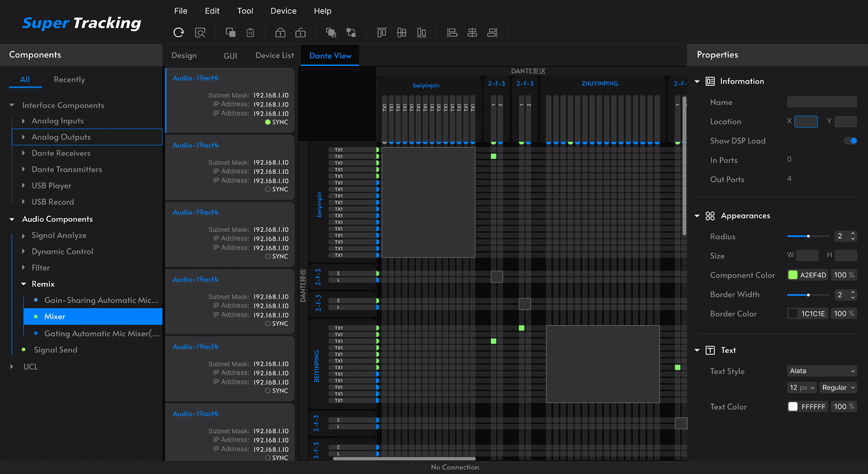The height and width of the screenshot is (474, 868).
Task: Open the Alata text style dropdown
Action: (x=821, y=371)
